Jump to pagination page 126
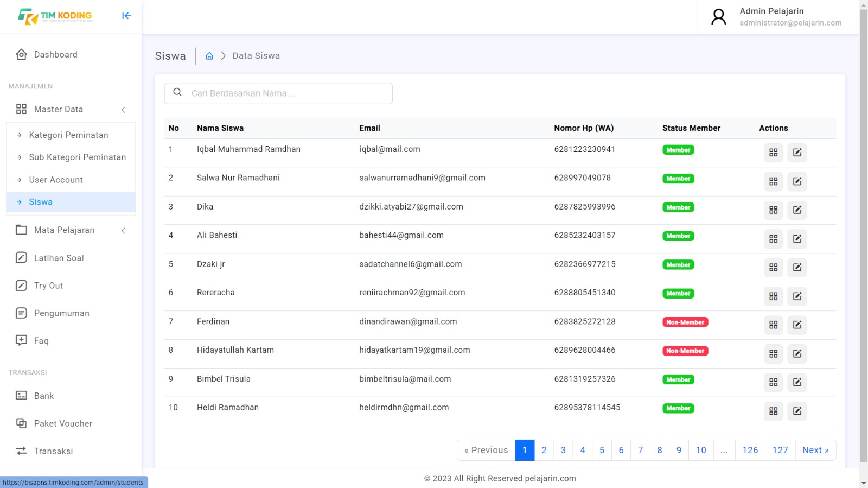 (x=750, y=450)
